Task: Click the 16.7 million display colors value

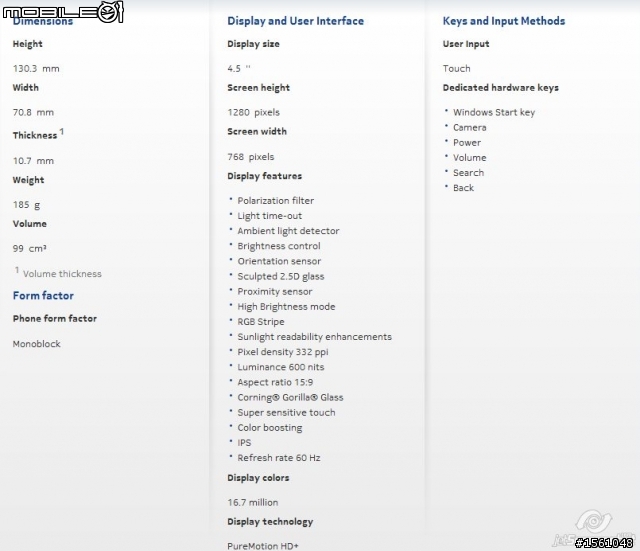Action: [253, 502]
